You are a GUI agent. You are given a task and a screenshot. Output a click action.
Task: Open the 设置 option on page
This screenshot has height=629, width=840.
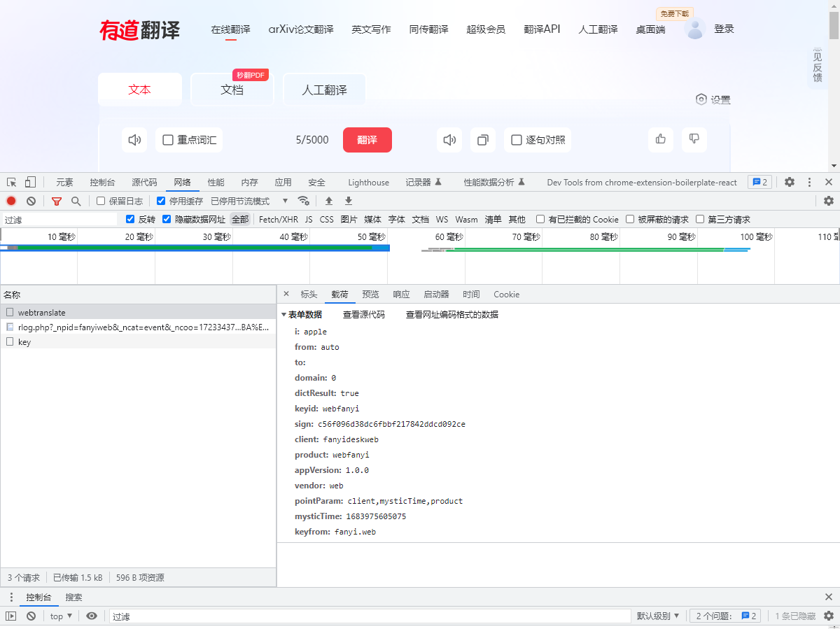(x=713, y=100)
